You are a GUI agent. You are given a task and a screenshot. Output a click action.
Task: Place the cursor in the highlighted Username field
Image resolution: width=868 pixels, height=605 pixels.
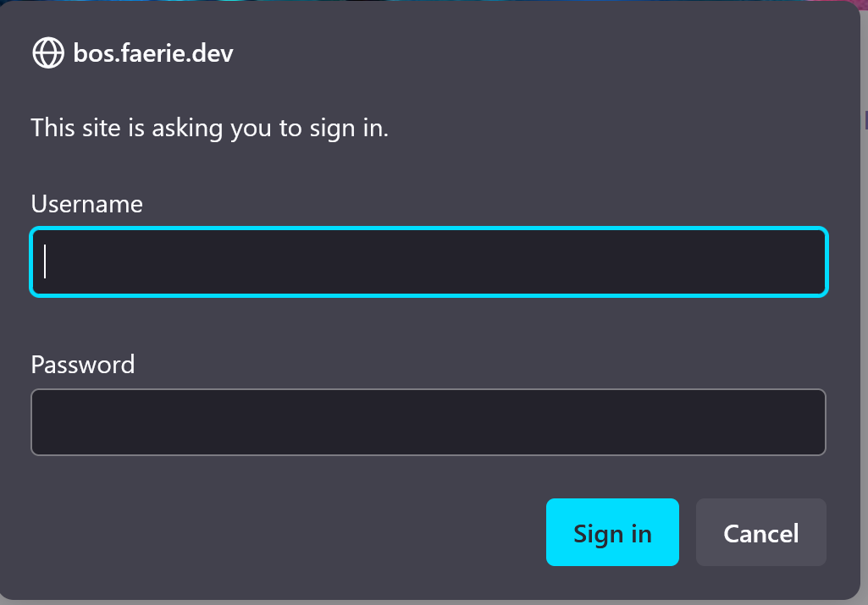tap(428, 261)
